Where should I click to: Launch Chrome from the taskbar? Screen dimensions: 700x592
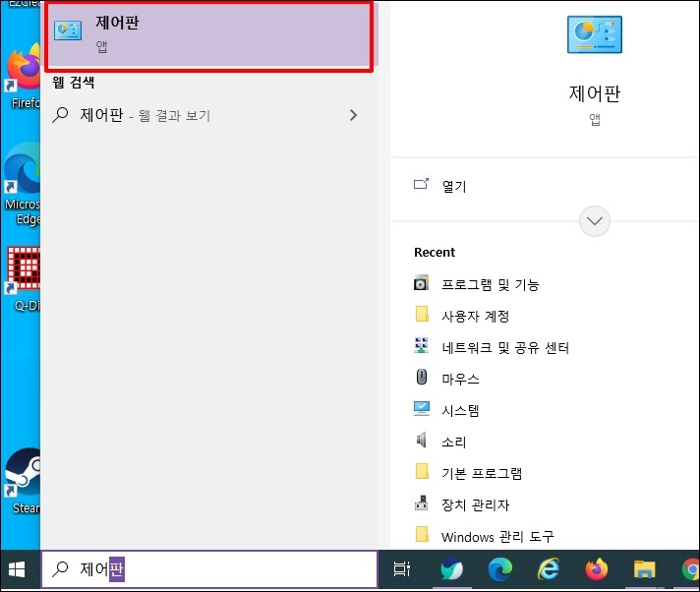tap(691, 569)
